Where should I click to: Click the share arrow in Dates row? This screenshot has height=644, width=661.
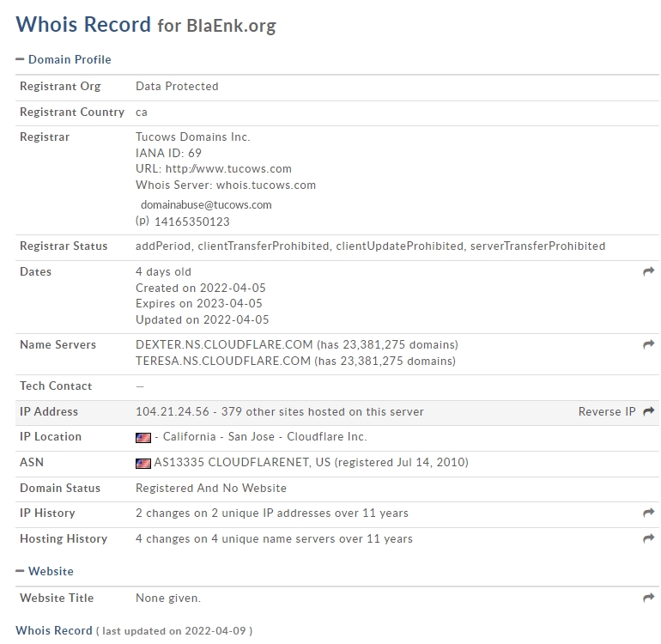click(648, 271)
